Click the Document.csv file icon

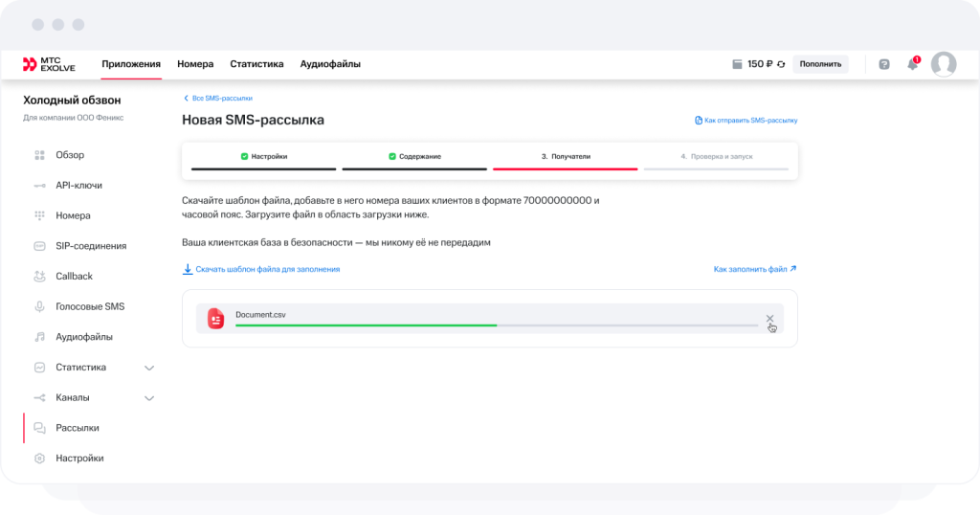tap(216, 319)
